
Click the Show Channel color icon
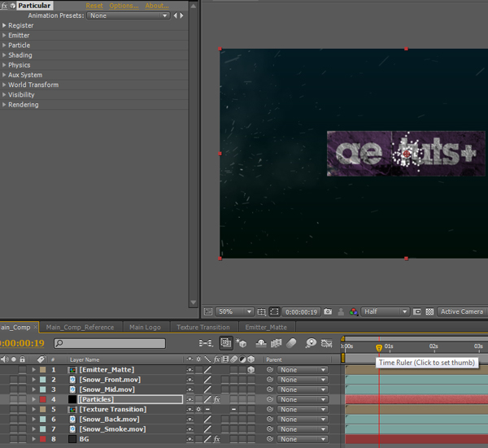(x=353, y=311)
